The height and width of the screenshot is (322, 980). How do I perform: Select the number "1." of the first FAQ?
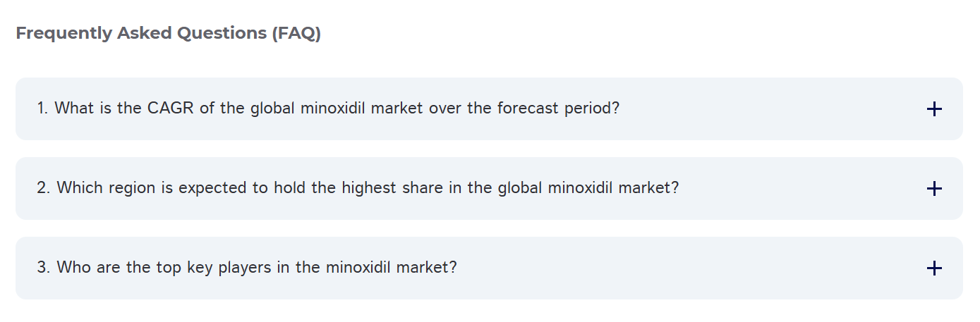43,109
